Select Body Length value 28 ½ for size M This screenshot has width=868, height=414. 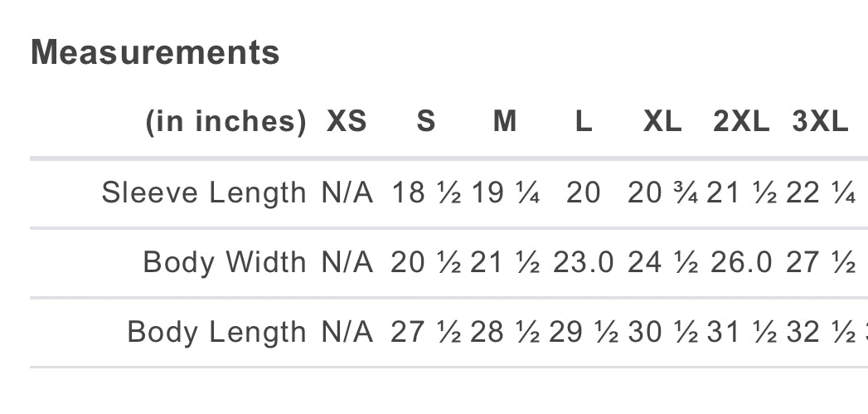pyautogui.click(x=505, y=333)
